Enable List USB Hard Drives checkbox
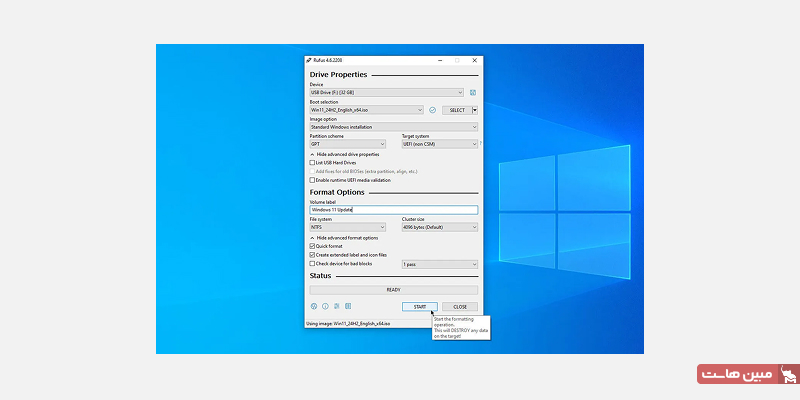The width and height of the screenshot is (800, 400). point(312,163)
